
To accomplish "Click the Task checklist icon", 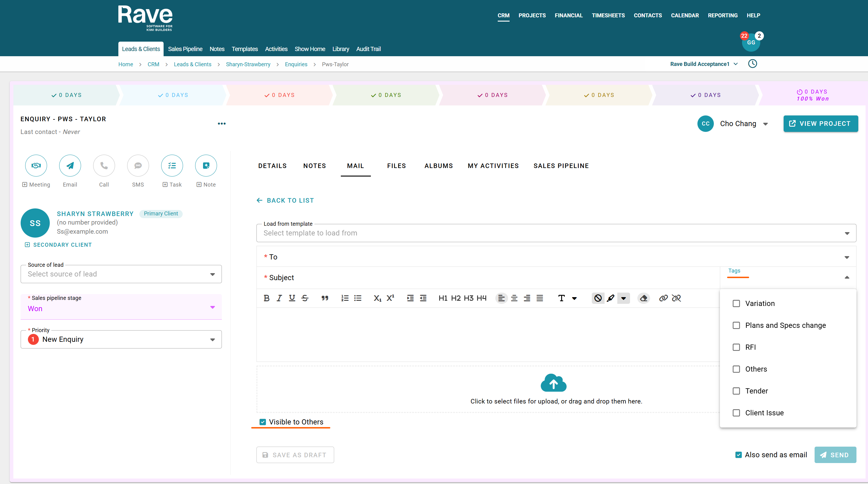I will click(x=172, y=166).
